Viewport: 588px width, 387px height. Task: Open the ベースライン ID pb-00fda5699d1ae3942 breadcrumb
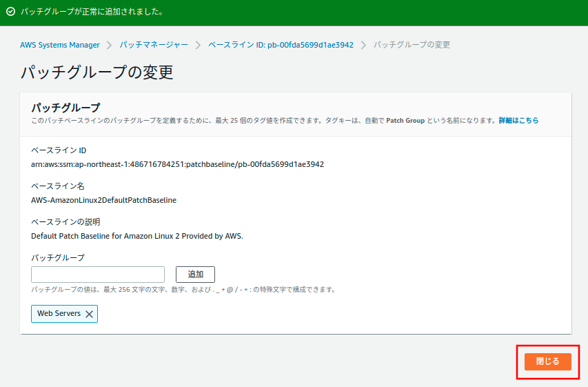point(281,45)
